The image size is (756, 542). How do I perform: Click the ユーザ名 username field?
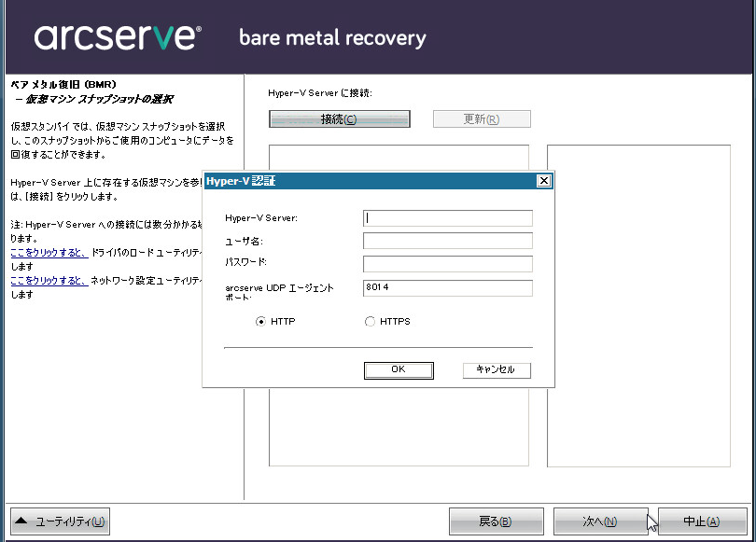(x=448, y=240)
